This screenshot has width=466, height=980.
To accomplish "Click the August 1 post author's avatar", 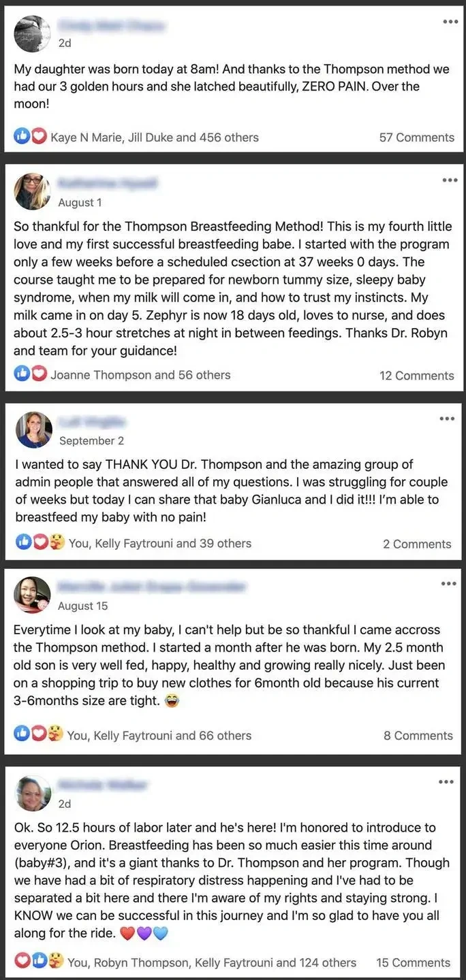I will tap(32, 191).
